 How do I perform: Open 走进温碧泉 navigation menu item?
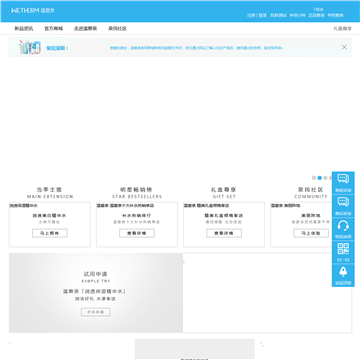[85, 29]
